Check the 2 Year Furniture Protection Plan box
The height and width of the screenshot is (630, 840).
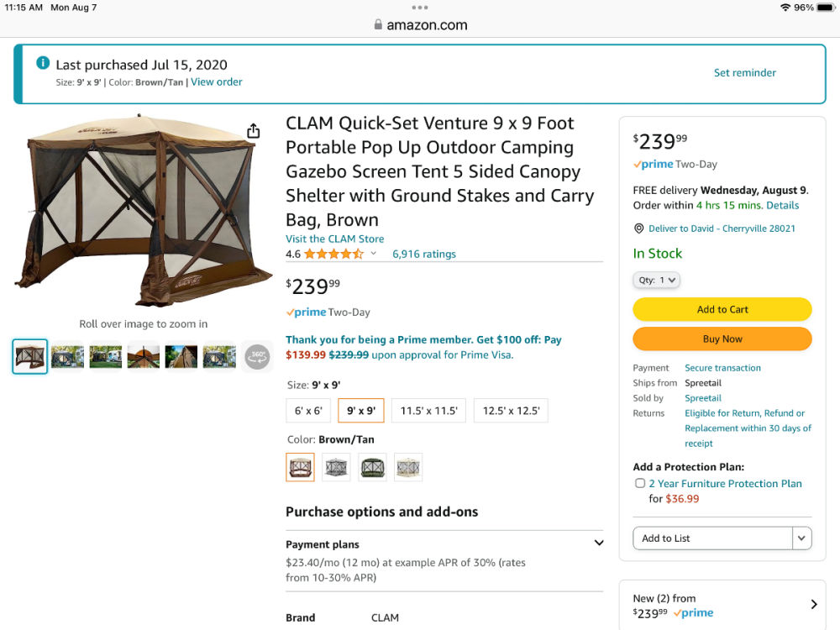click(640, 484)
